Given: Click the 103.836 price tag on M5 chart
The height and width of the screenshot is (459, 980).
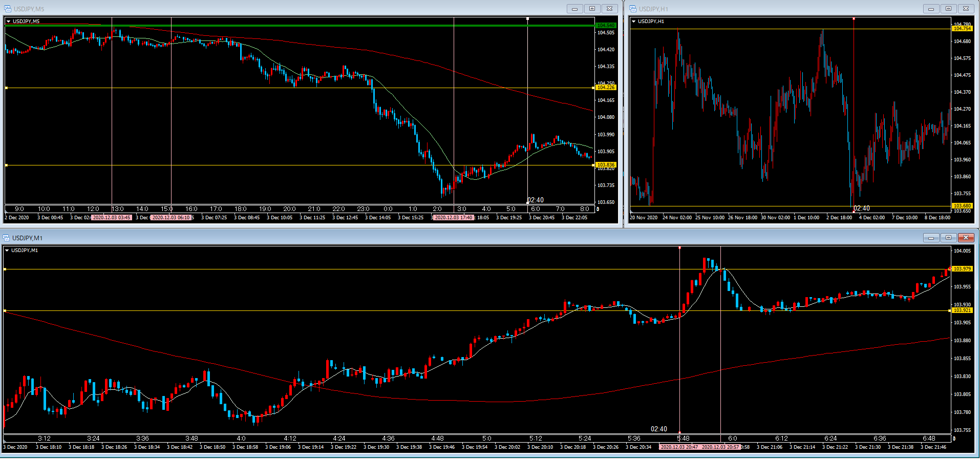Looking at the screenshot, I should [606, 165].
